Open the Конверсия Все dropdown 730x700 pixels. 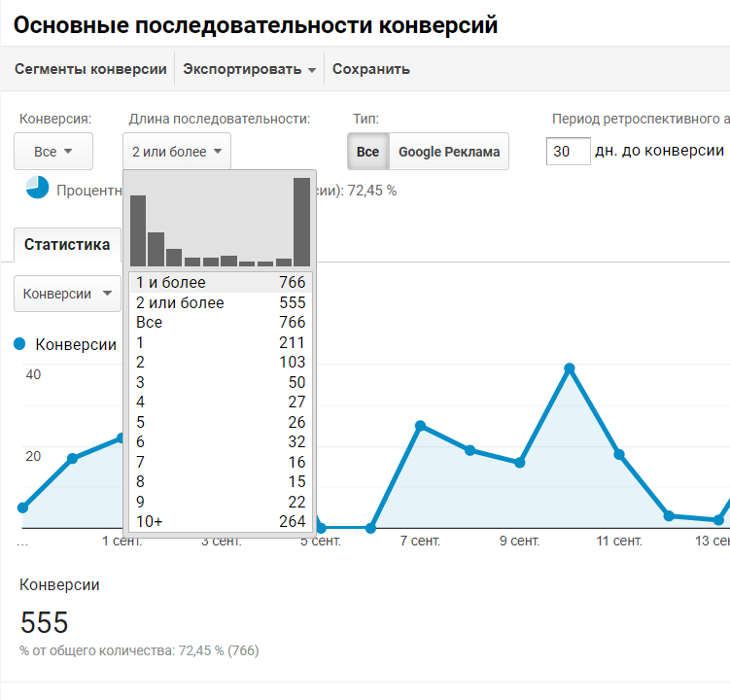[53, 152]
